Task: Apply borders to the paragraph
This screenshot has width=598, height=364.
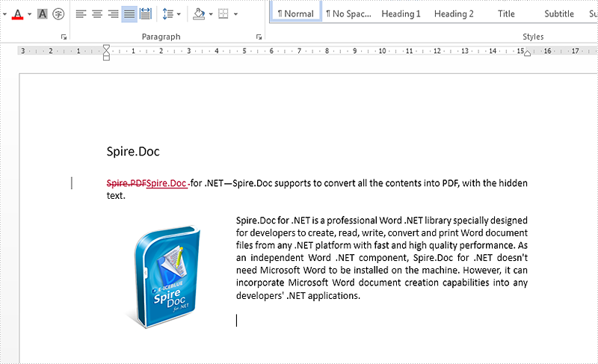Action: point(223,14)
